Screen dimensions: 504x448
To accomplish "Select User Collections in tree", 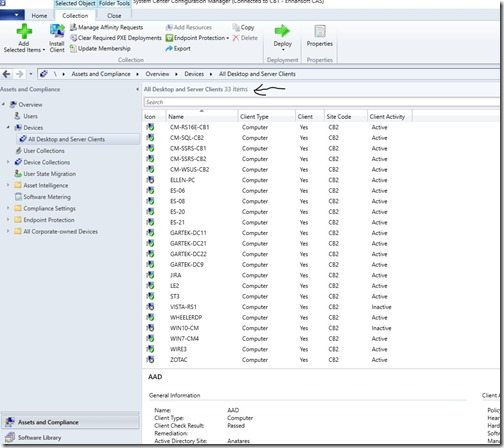I will tap(44, 151).
